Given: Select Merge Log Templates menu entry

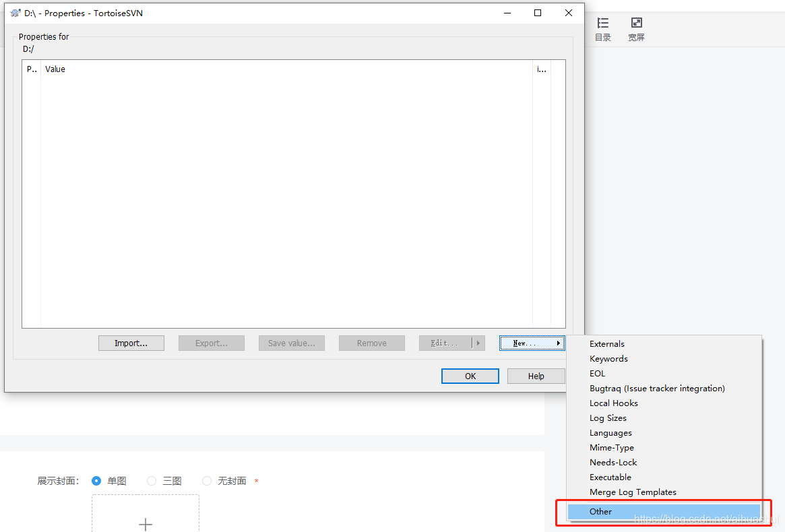Looking at the screenshot, I should tap(664, 492).
